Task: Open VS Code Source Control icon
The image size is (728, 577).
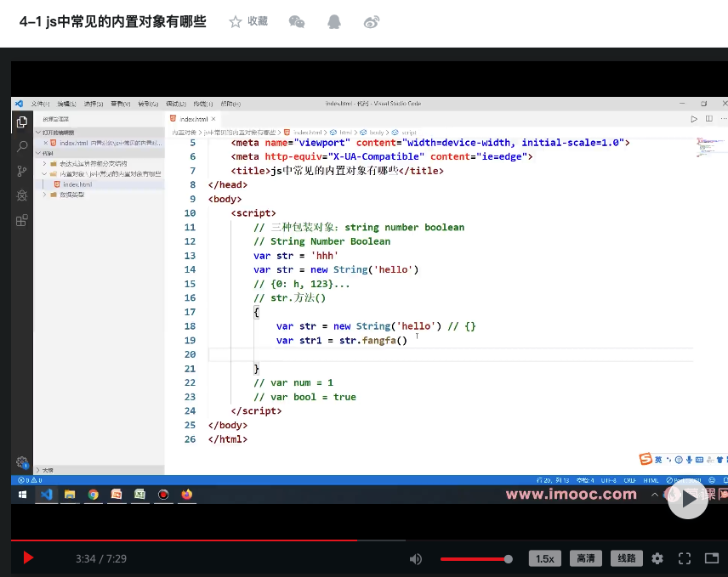Action: coord(22,171)
